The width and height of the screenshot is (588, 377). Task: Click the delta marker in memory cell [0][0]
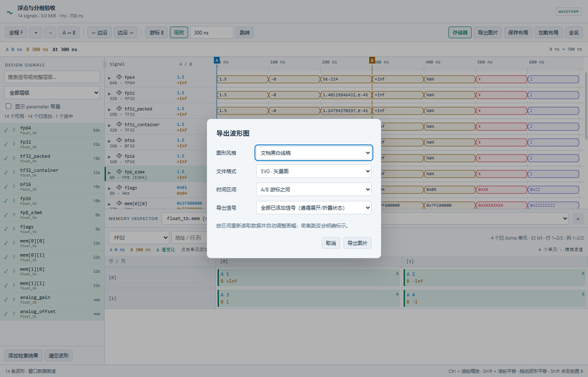[397, 273]
